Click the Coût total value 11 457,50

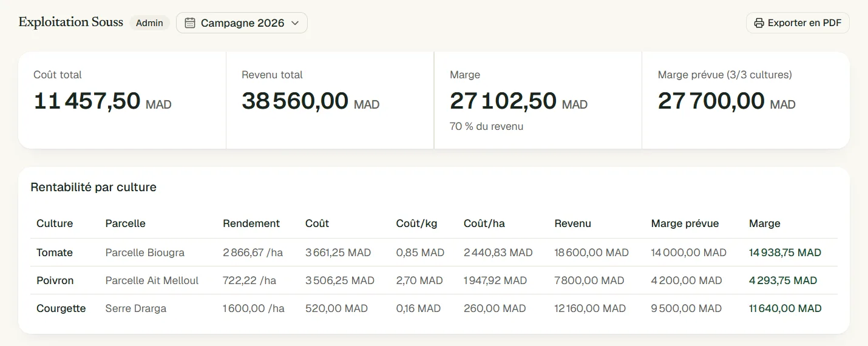pos(87,101)
